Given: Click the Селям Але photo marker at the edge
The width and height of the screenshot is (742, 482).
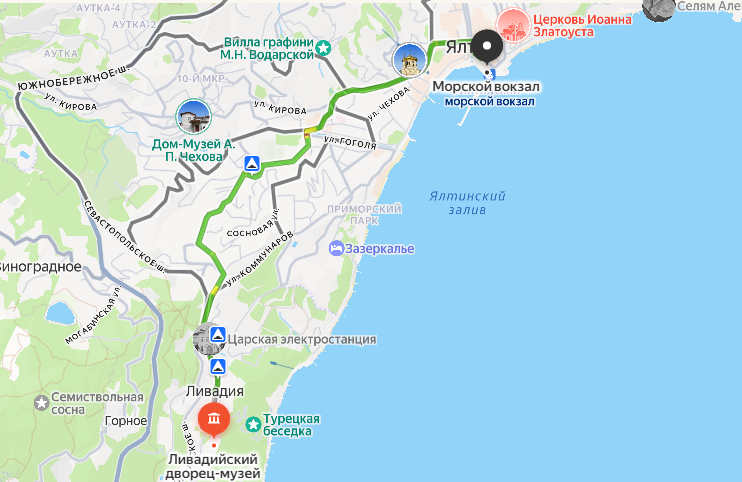Looking at the screenshot, I should tap(659, 9).
